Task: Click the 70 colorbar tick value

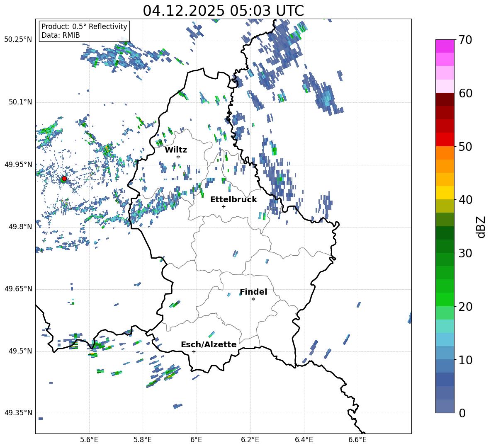Action: click(x=465, y=40)
